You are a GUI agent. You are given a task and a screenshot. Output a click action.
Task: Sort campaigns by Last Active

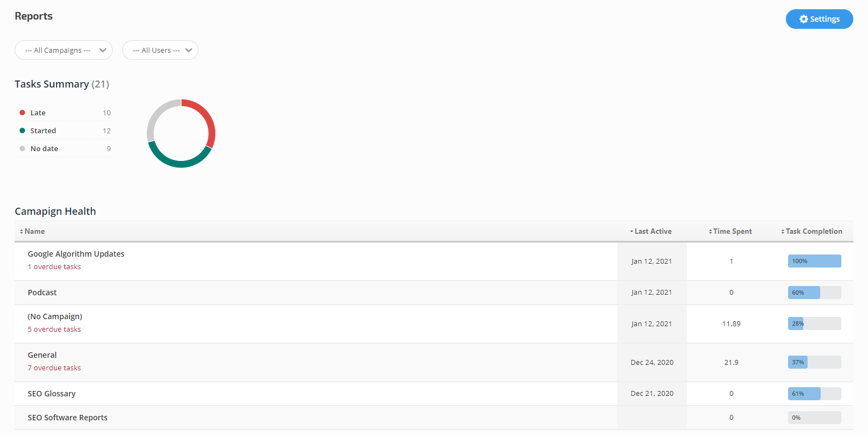(652, 231)
